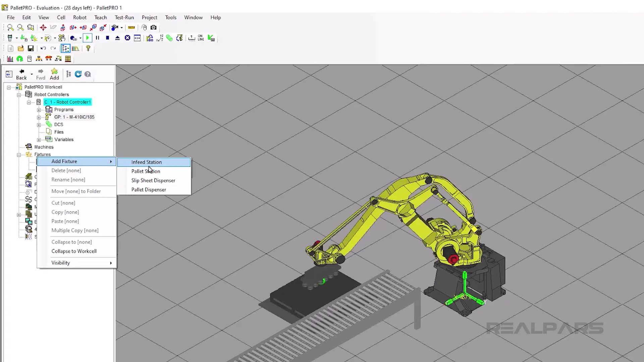Click the red bar chart profiler icon
The height and width of the screenshot is (362, 644).
[10, 59]
